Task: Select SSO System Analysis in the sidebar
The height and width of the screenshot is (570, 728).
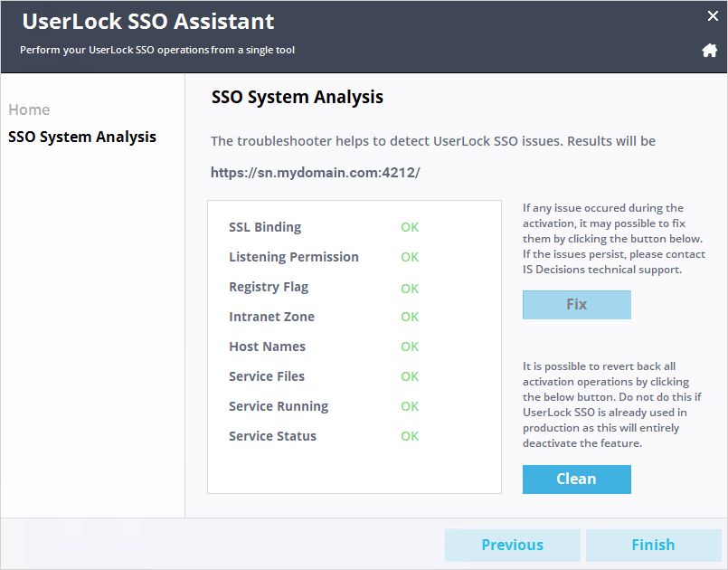Action: [x=82, y=137]
